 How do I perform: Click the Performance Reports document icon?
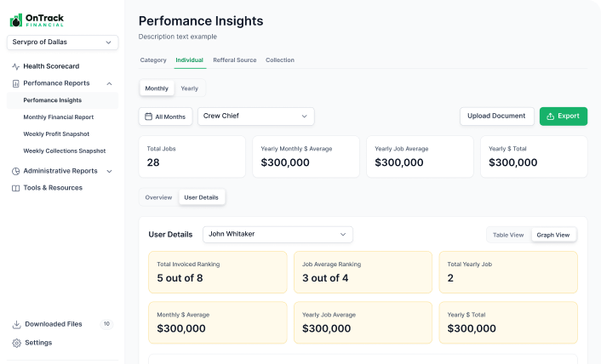coord(15,83)
